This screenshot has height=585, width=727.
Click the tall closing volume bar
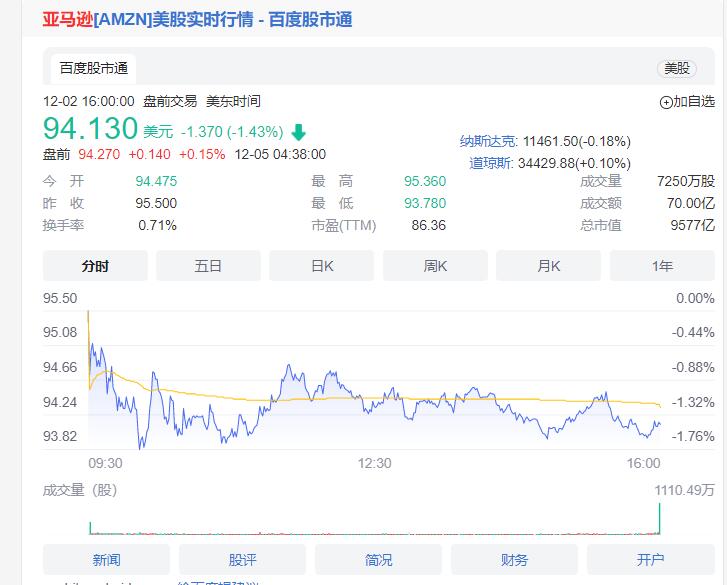click(x=659, y=518)
